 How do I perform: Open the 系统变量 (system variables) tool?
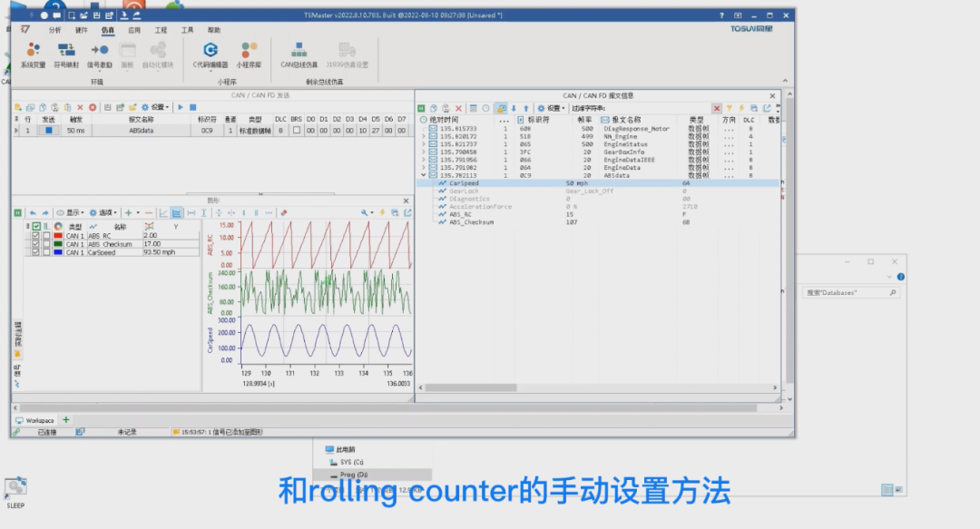pyautogui.click(x=34, y=54)
